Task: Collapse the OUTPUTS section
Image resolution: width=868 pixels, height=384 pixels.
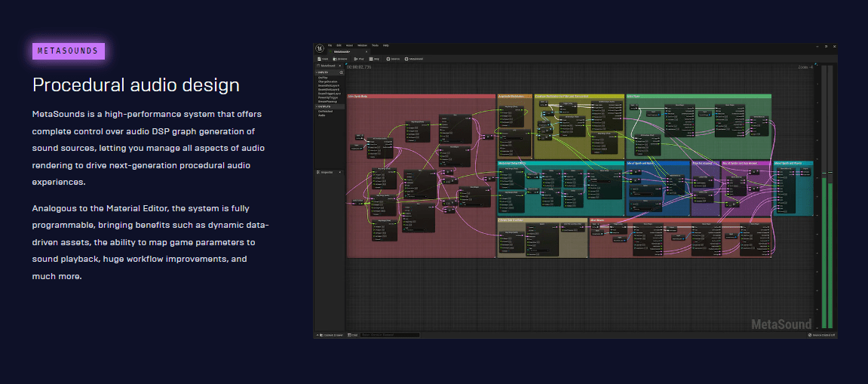Action: [317, 107]
